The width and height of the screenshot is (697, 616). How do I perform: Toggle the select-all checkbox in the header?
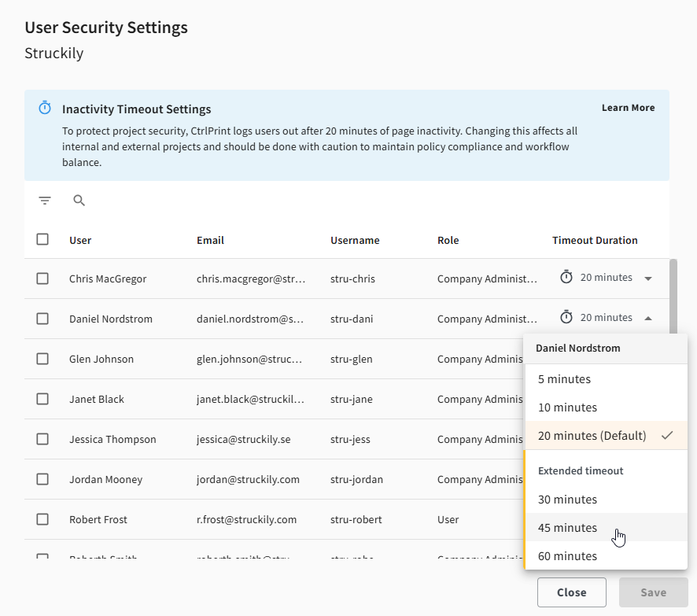(42, 239)
